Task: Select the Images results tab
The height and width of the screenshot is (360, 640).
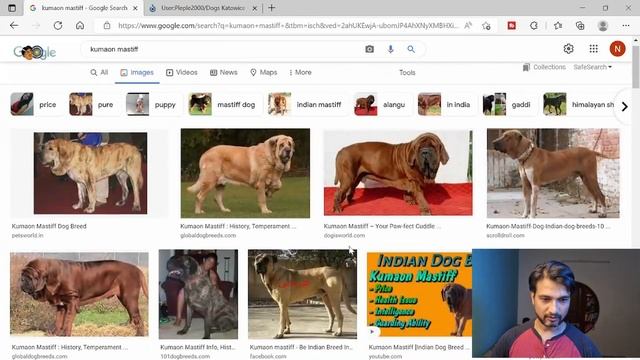Action: click(137, 72)
